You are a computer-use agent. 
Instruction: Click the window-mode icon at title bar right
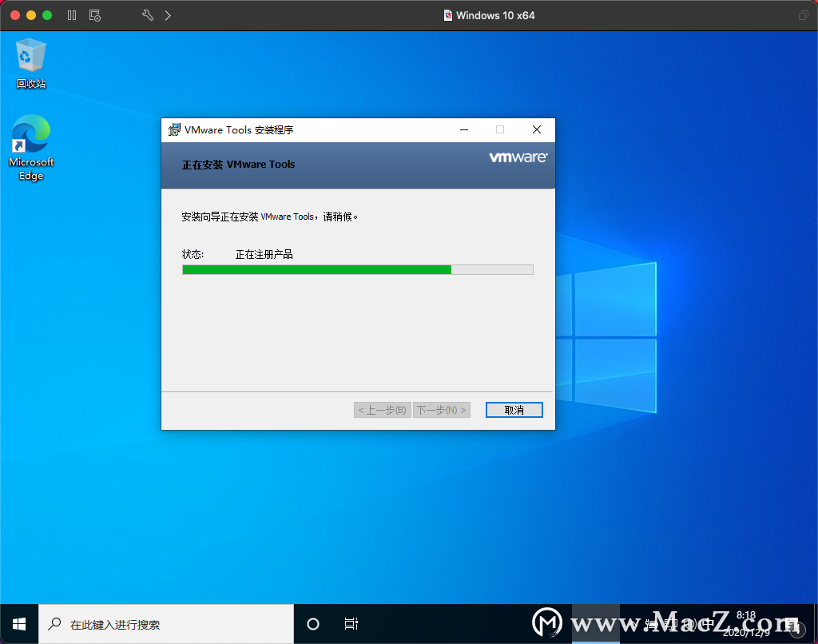tap(803, 15)
